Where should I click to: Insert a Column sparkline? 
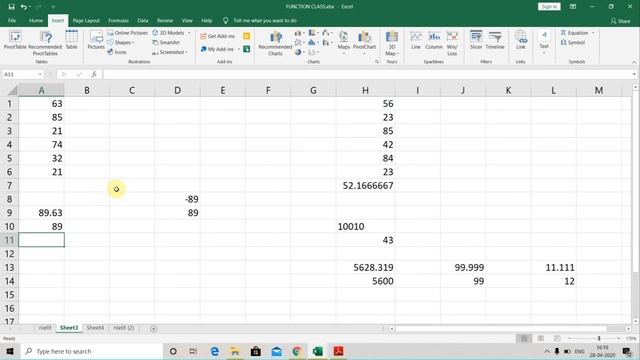(x=434, y=40)
